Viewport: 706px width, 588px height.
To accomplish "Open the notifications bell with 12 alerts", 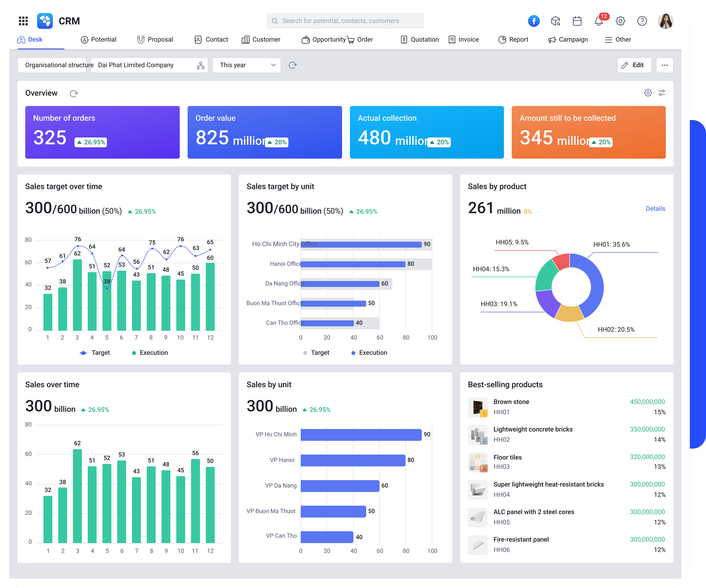I will point(599,21).
